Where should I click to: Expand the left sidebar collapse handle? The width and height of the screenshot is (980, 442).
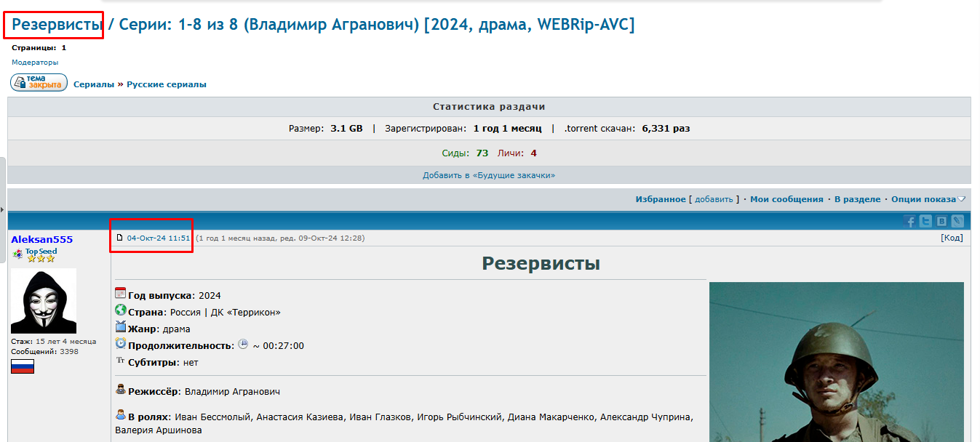click(x=2, y=209)
